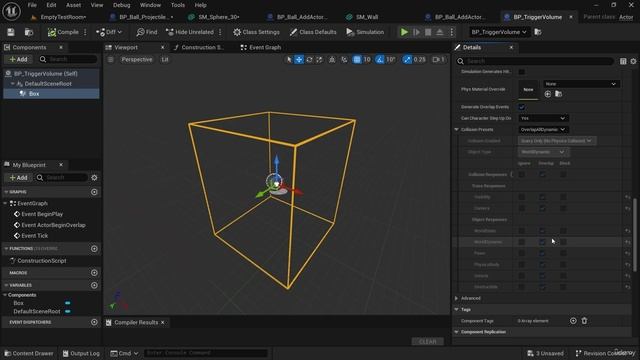Add new graph with plus icon
This screenshot has width=640, height=360.
tap(94, 192)
